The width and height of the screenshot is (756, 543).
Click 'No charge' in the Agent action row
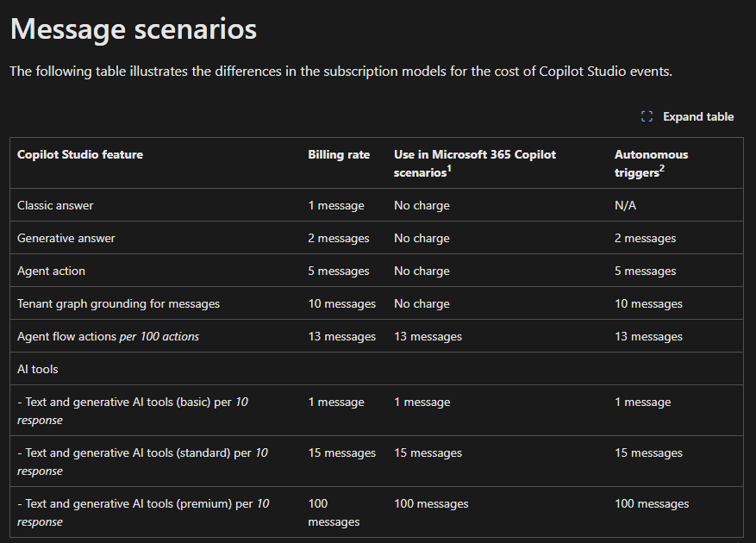tap(422, 271)
